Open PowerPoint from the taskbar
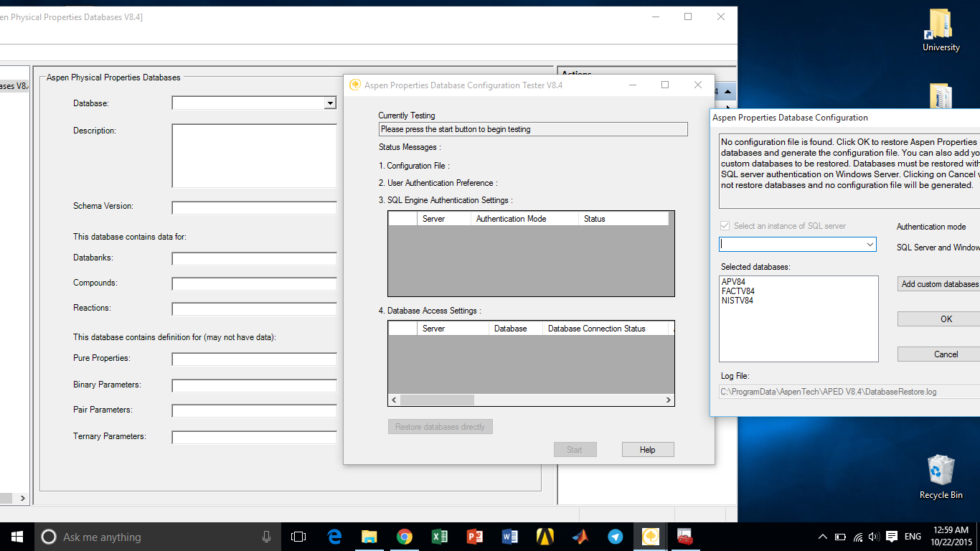 click(475, 537)
